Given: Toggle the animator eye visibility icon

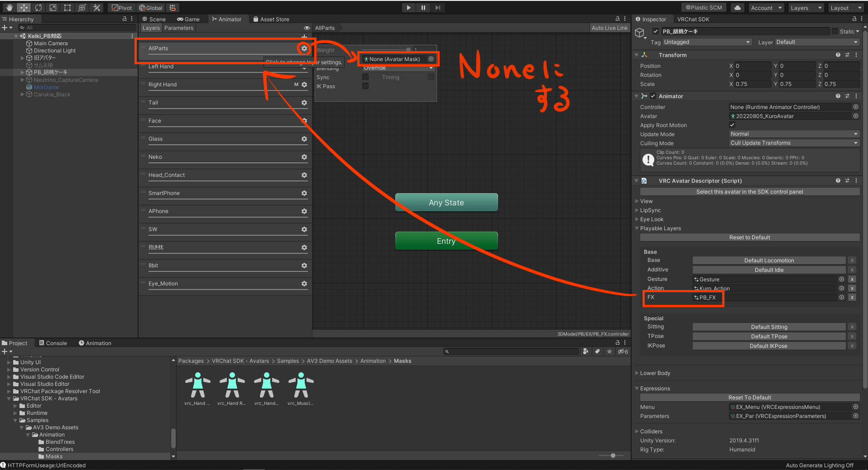Looking at the screenshot, I should point(307,28).
